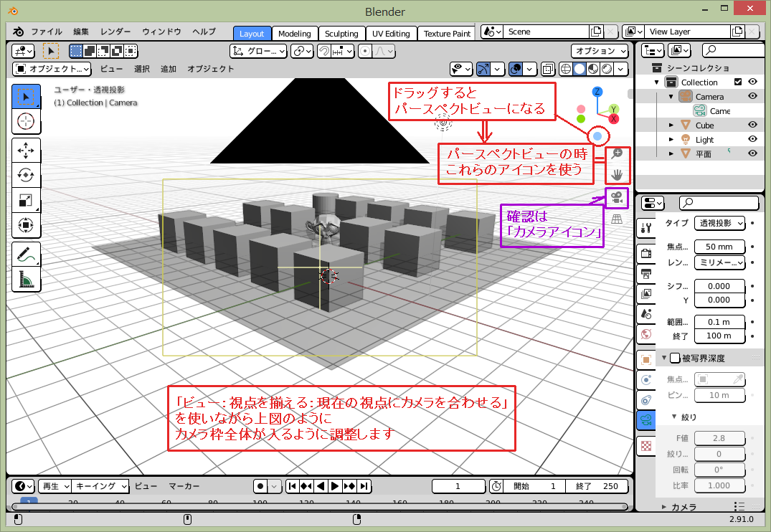Toggle the snap magnet button

click(324, 51)
